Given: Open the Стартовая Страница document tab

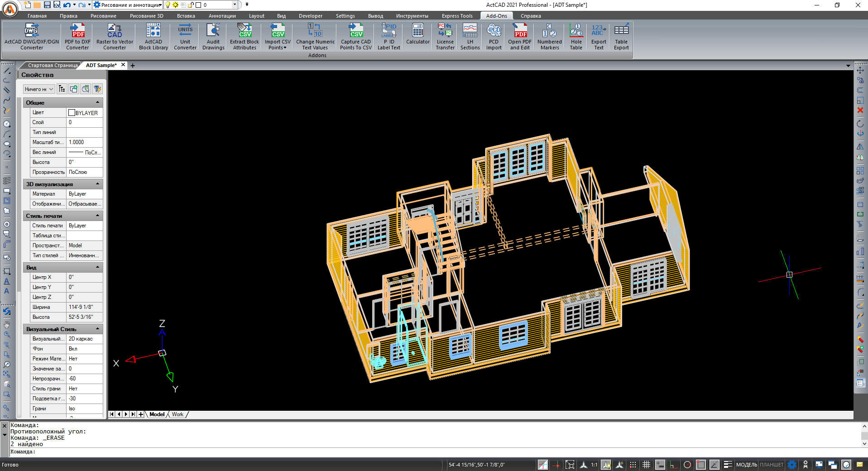Looking at the screenshot, I should (x=53, y=65).
